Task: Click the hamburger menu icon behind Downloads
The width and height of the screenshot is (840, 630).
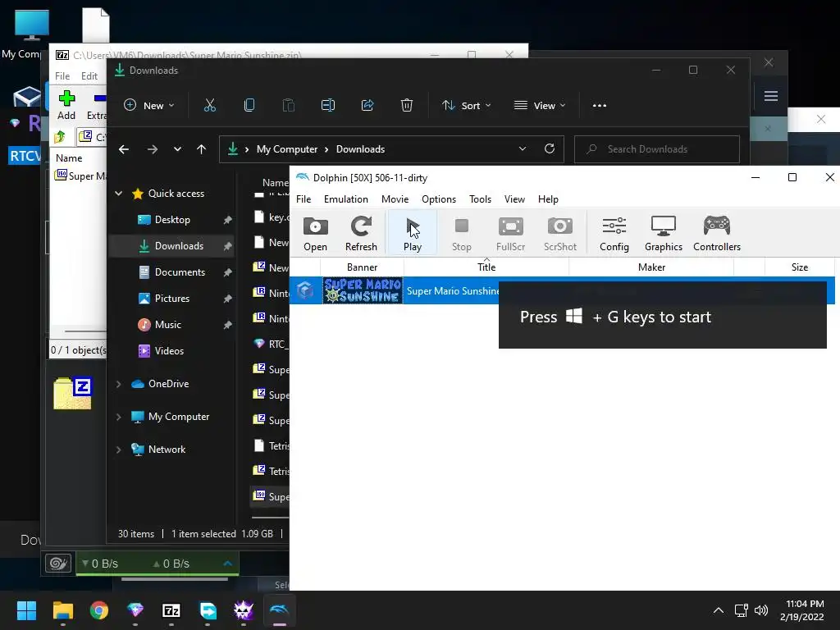Action: 771,96
